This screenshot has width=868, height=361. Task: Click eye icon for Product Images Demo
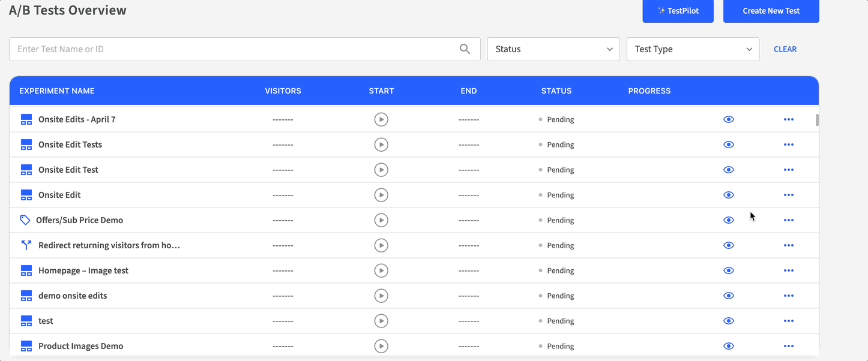(728, 346)
